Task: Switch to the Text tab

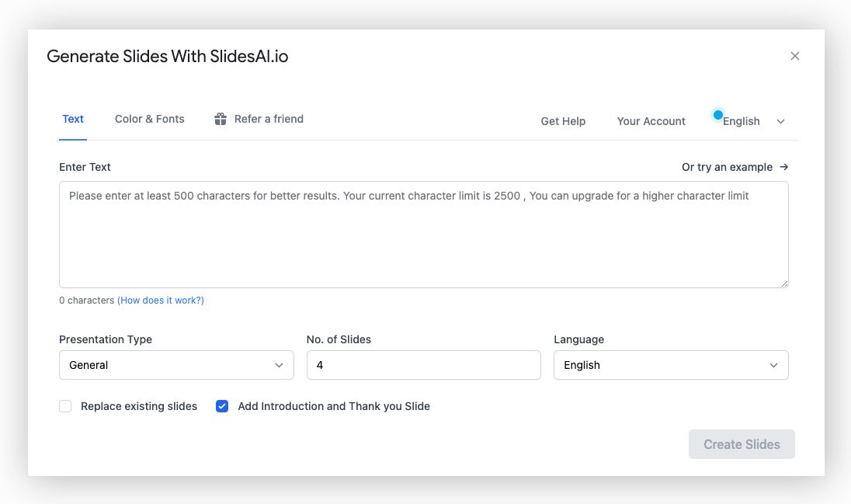Action: (73, 119)
